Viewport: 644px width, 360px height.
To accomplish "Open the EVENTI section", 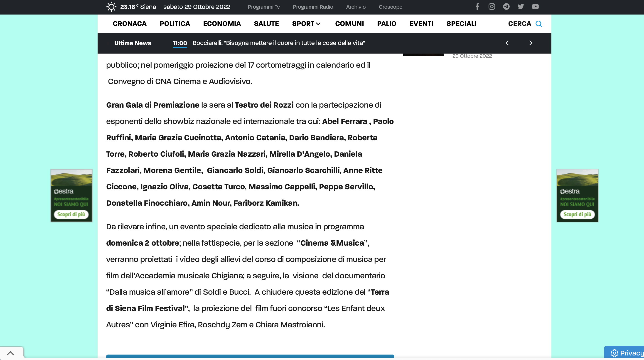I will click(x=421, y=24).
